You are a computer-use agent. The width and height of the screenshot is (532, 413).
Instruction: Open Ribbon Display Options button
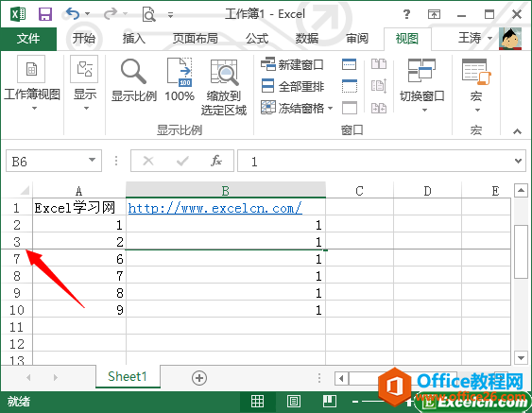click(x=434, y=14)
